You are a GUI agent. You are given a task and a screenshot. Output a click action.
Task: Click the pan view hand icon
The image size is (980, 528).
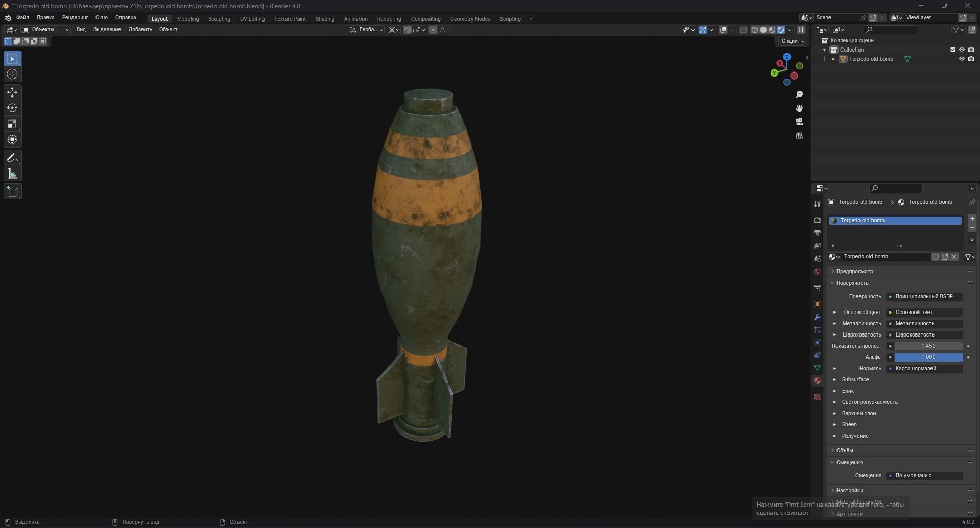coord(799,108)
